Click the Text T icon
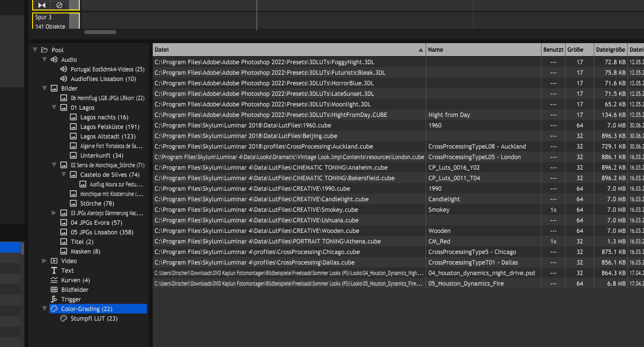 54,270
